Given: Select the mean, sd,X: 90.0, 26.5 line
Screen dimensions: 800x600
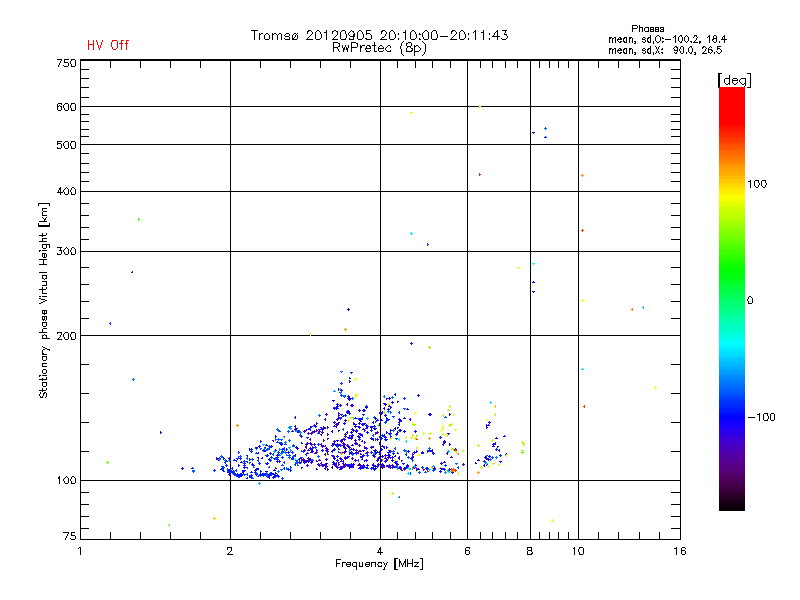Looking at the screenshot, I should pyautogui.click(x=665, y=50).
